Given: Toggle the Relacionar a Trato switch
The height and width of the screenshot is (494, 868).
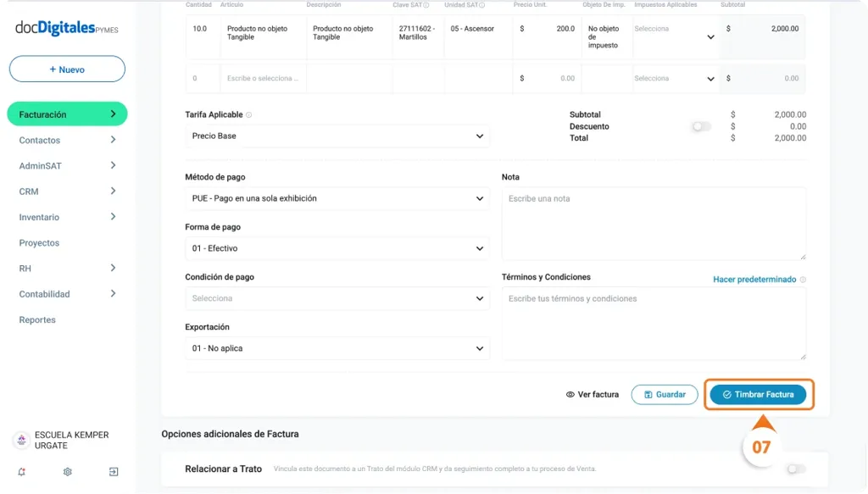Looking at the screenshot, I should point(795,469).
